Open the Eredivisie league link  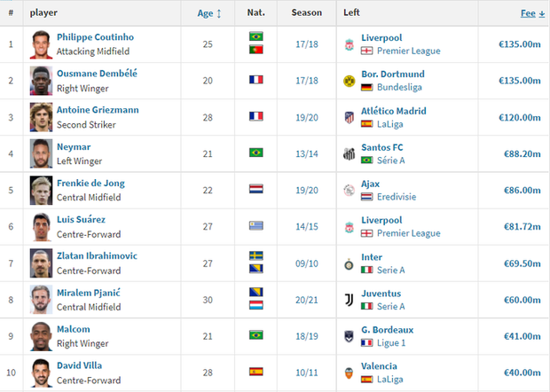click(x=399, y=197)
